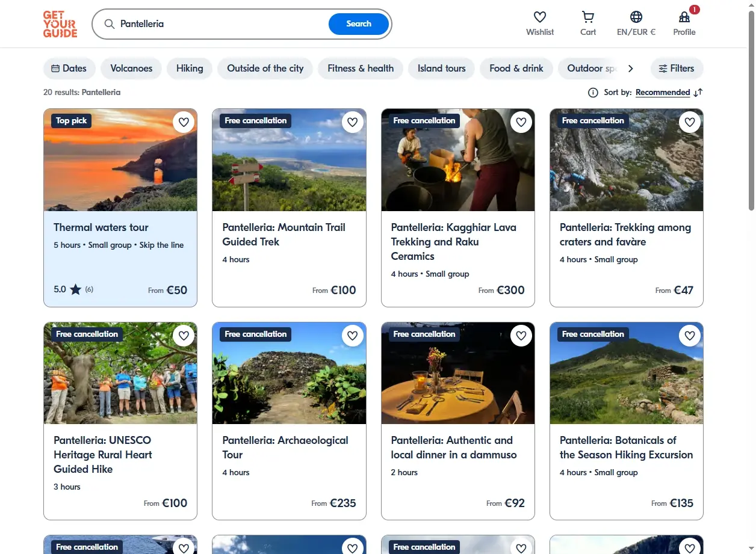The height and width of the screenshot is (554, 756).
Task: Wishlist the Archaeological Tour heart
Action: pos(353,335)
